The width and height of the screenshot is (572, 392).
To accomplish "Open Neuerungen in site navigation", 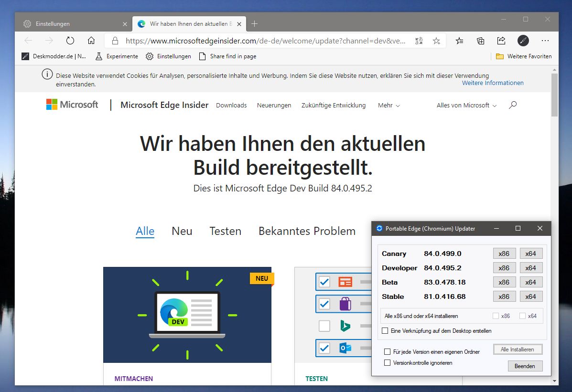I will 274,106.
